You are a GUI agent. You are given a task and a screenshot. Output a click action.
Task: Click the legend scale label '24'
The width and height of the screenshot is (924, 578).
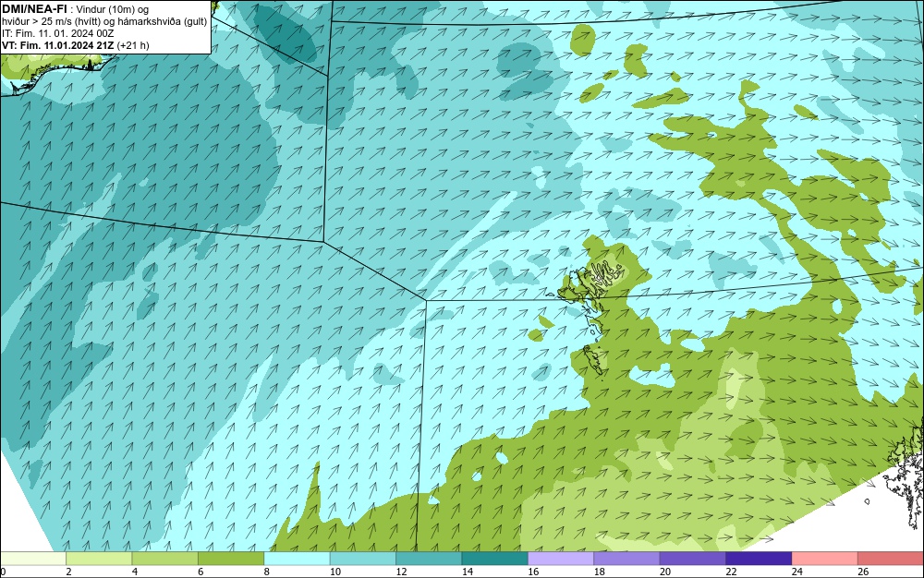pos(797,572)
